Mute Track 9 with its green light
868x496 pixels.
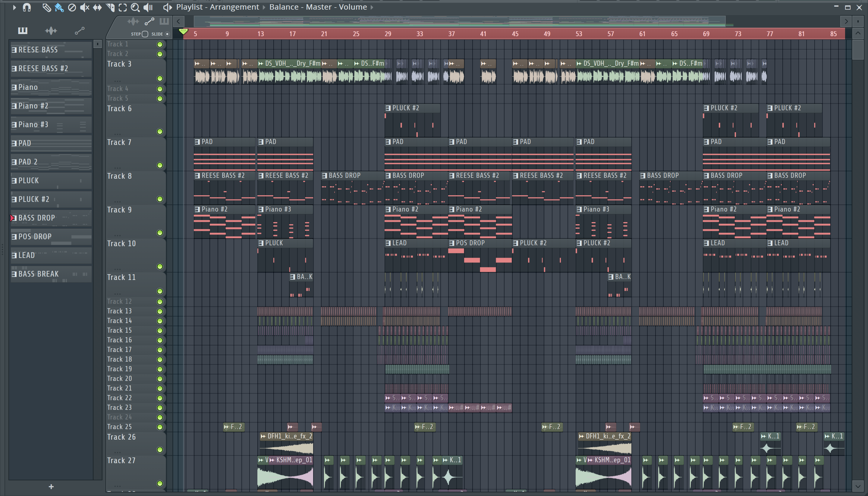click(x=160, y=233)
